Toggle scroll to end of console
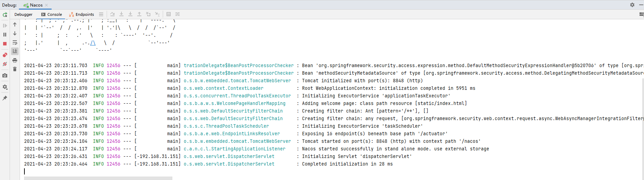Image resolution: width=644 pixels, height=180 pixels. coord(15,51)
